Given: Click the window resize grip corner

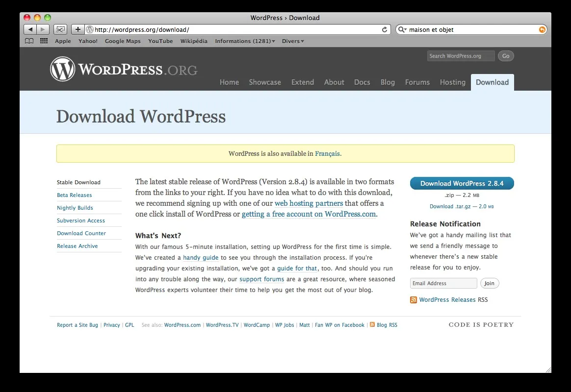Looking at the screenshot, I should 548,370.
